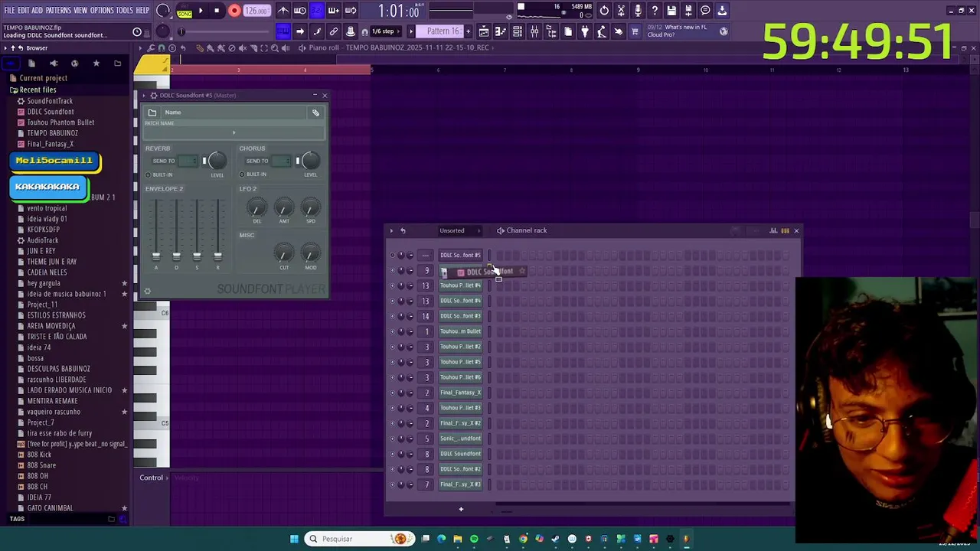This screenshot has width=980, height=551.
Task: Click the envelope A slider
Action: pos(156,256)
